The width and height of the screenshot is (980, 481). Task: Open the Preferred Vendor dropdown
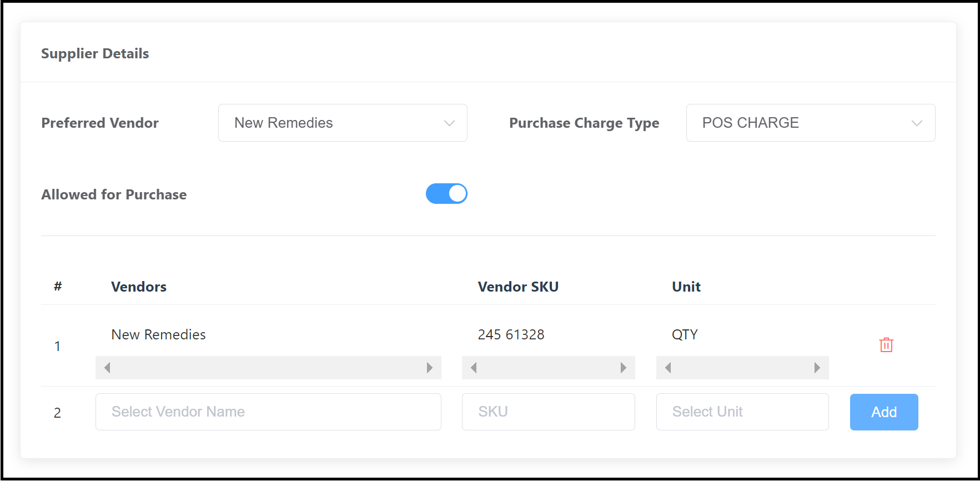[343, 123]
